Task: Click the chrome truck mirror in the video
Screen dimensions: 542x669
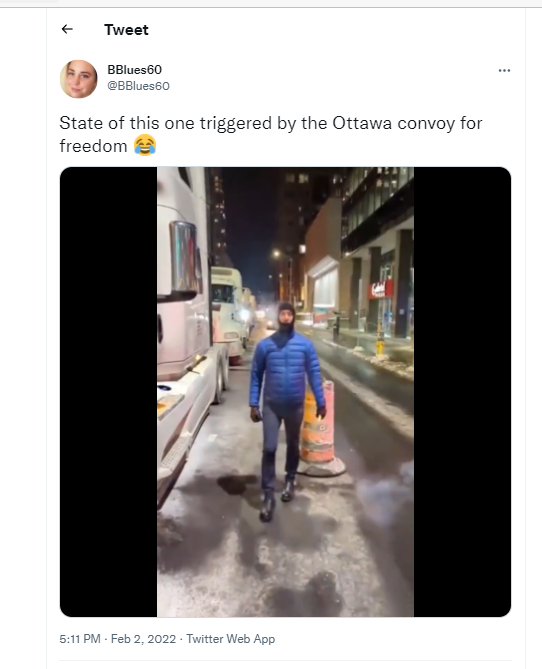Action: click(185, 259)
